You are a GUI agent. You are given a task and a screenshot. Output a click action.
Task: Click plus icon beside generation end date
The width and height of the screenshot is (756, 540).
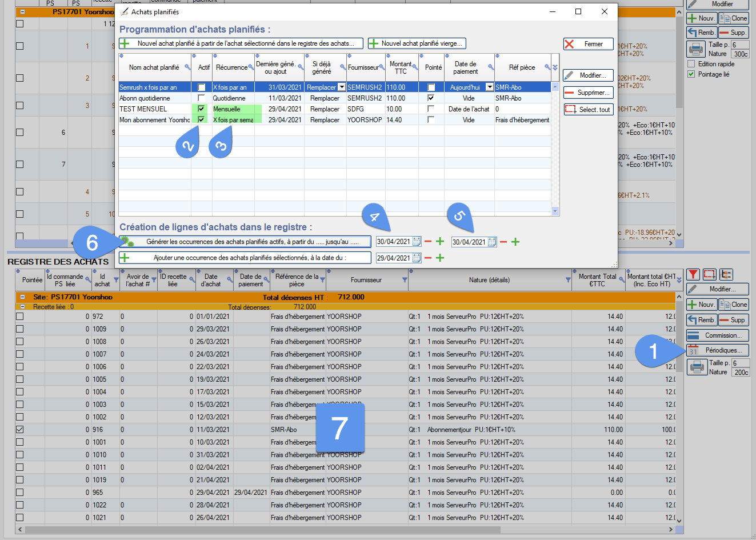tap(515, 242)
